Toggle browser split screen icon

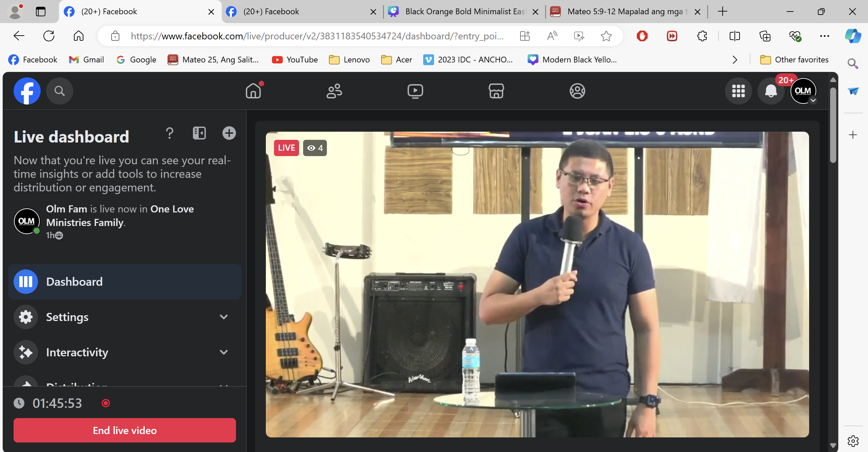tap(734, 36)
